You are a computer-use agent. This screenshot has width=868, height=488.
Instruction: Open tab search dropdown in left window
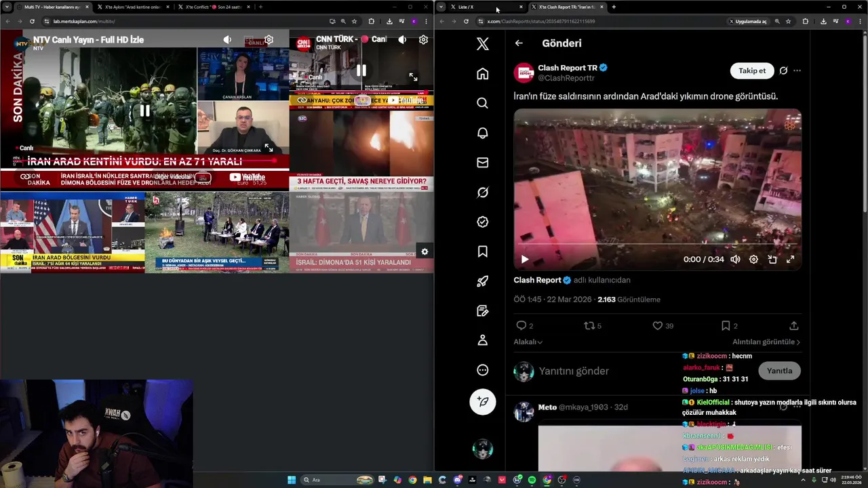tap(7, 7)
